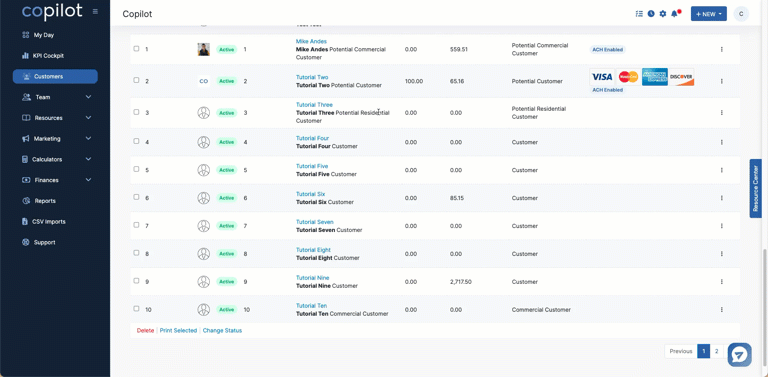This screenshot has width=768, height=377.
Task: Open three-dot menu for Tutorial Six
Action: (x=721, y=198)
